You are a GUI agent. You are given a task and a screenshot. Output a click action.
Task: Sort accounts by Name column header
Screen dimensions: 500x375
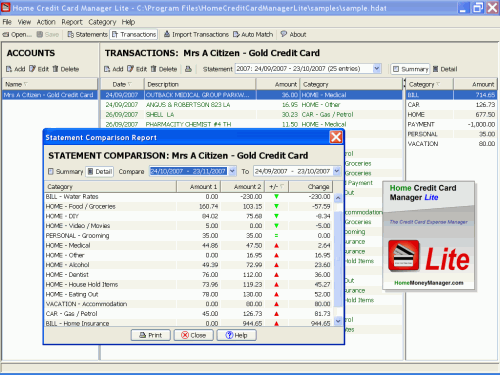point(50,84)
